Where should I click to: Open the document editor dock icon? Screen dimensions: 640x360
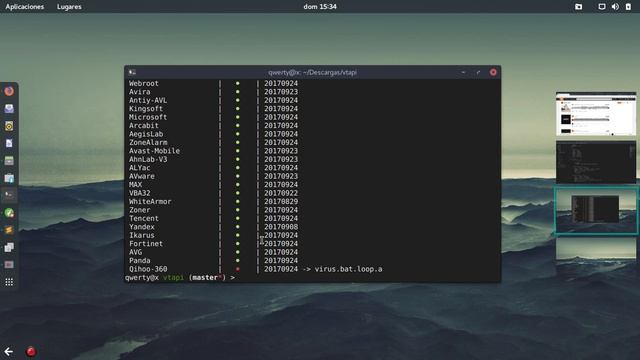(9, 143)
